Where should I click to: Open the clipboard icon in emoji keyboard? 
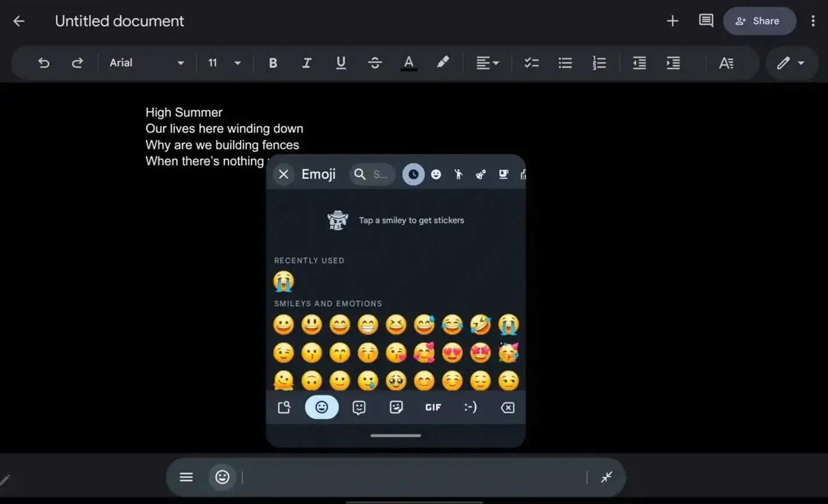point(284,407)
